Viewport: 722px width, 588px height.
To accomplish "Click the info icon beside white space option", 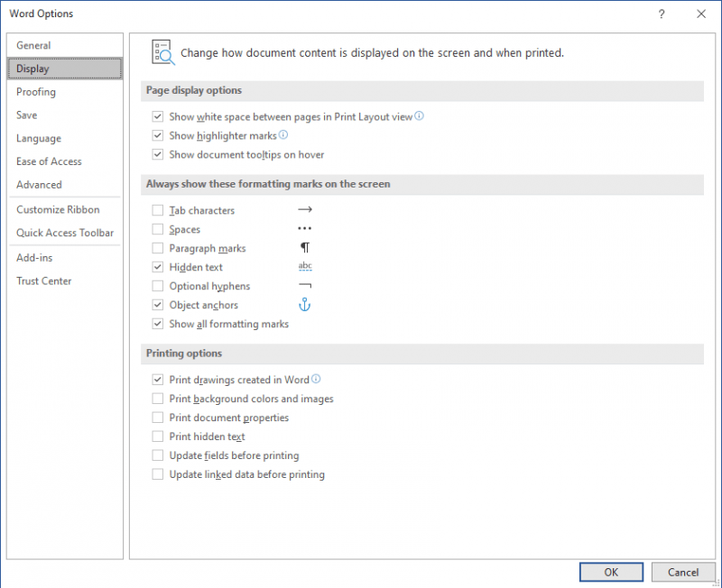I will 420,116.
